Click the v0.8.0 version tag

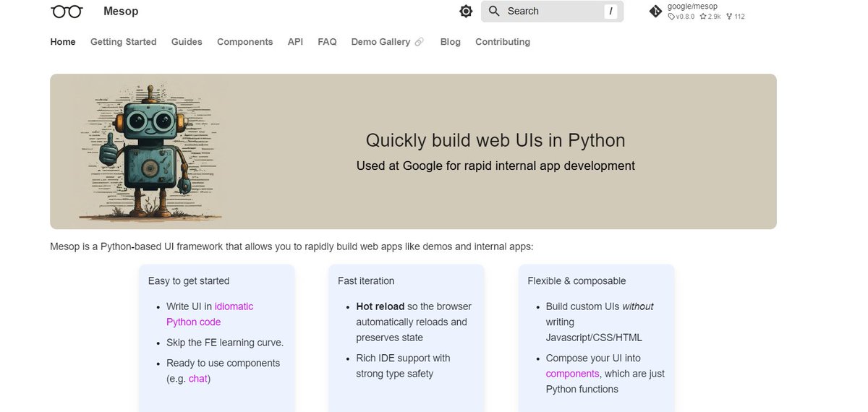tap(681, 16)
